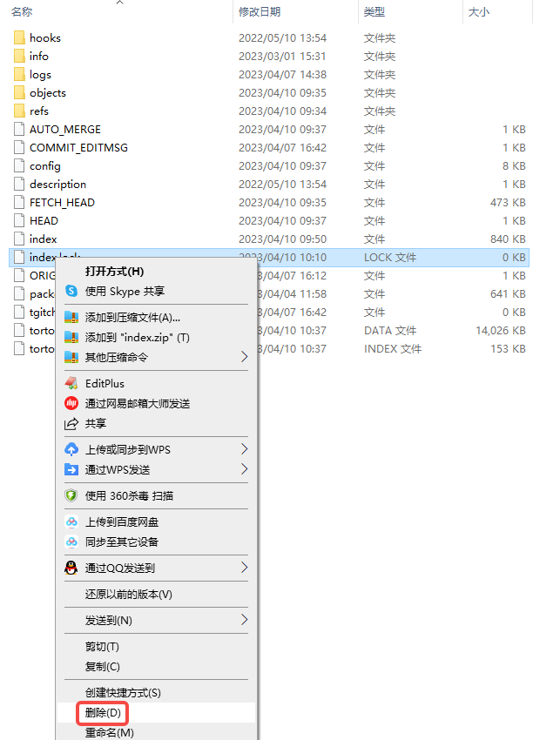Click the LOCK 文件 type cell
Screen dimensions: 560x740
pos(390,257)
